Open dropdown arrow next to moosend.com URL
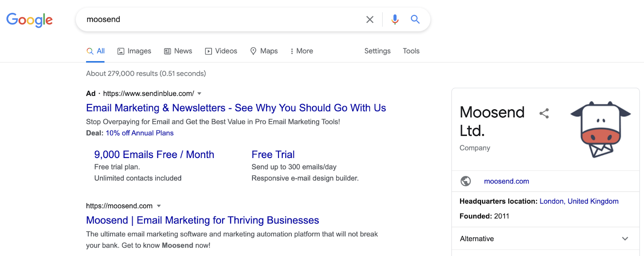644x256 pixels. 159,206
